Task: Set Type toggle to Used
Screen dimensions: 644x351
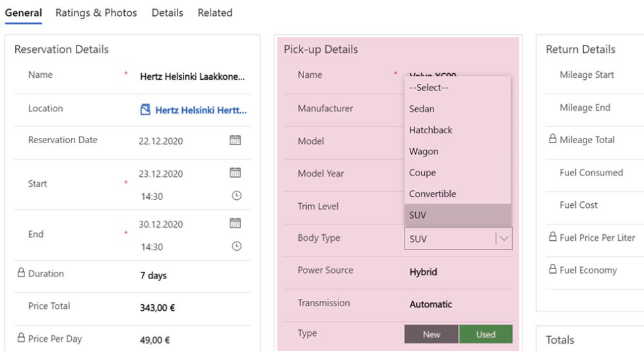Action: click(x=486, y=334)
